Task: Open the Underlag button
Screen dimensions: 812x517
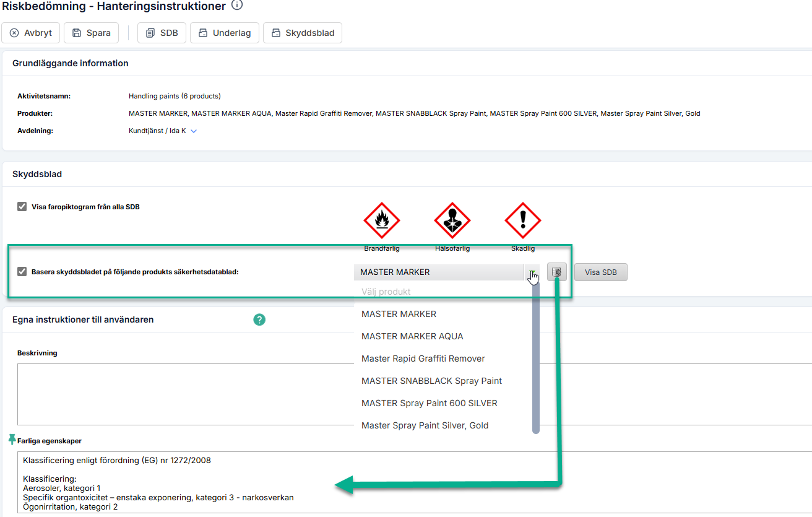Action: tap(225, 33)
